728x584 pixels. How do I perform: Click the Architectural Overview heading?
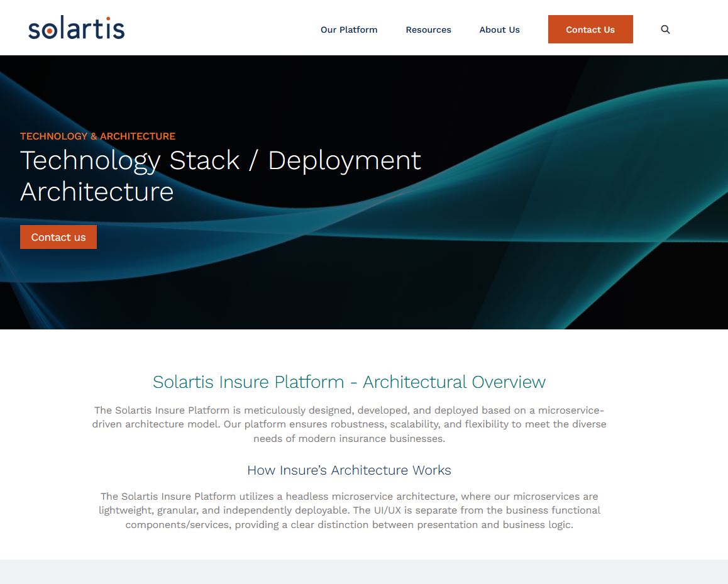coord(349,382)
